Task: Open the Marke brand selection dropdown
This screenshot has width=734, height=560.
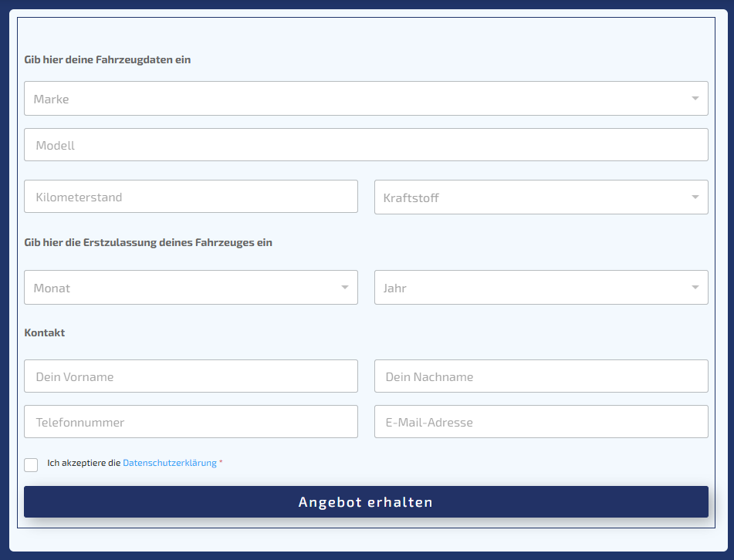Action: pos(355,99)
